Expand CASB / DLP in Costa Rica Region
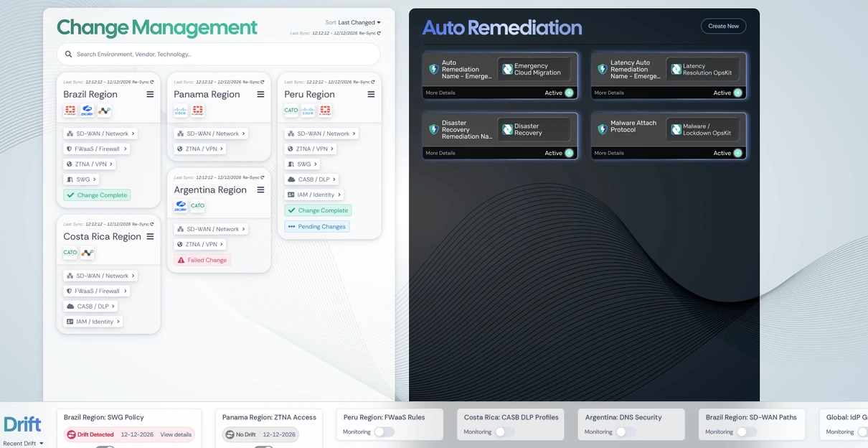Viewport: 868px width, 448px height. (x=90, y=307)
